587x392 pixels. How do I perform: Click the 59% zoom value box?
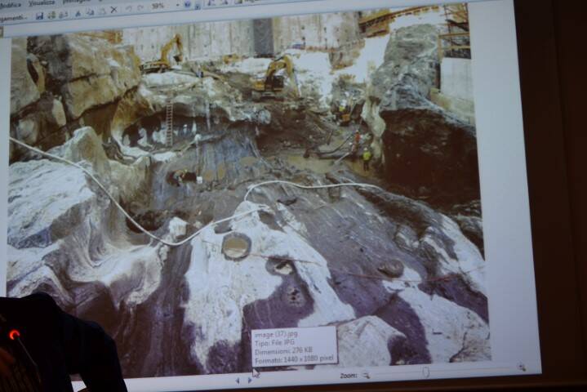click(160, 6)
